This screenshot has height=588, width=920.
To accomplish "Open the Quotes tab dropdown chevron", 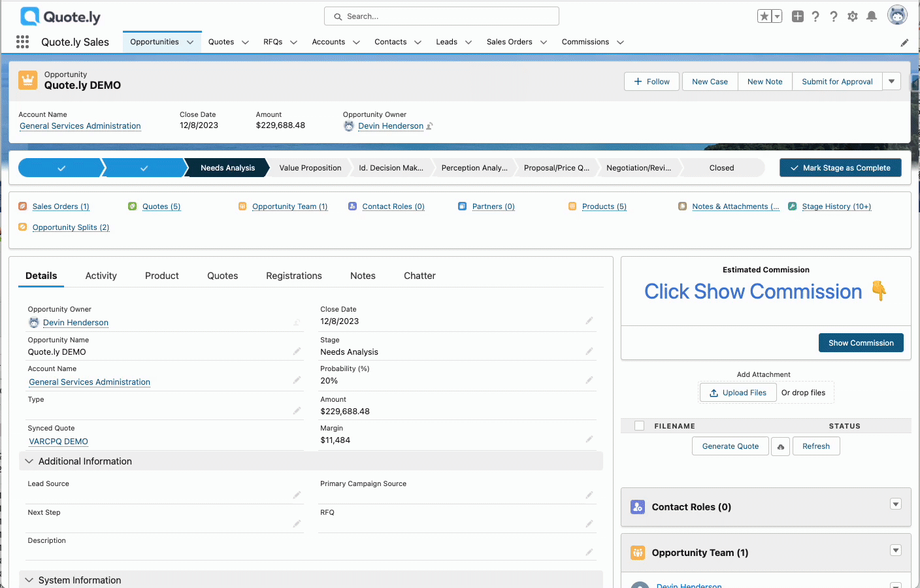I will 245,42.
